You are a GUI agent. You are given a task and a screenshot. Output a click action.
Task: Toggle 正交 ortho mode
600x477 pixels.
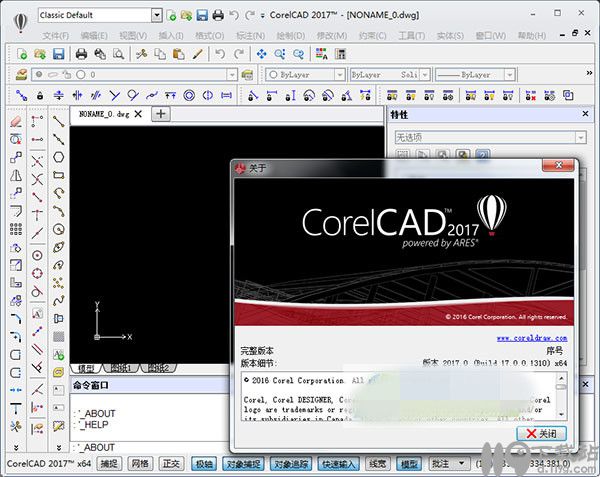171,464
